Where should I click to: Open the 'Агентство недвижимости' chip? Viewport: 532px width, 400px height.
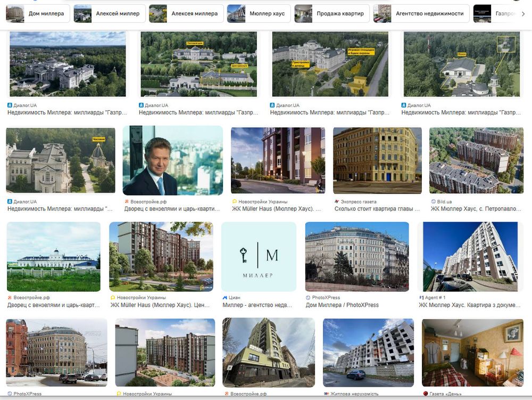click(x=421, y=14)
